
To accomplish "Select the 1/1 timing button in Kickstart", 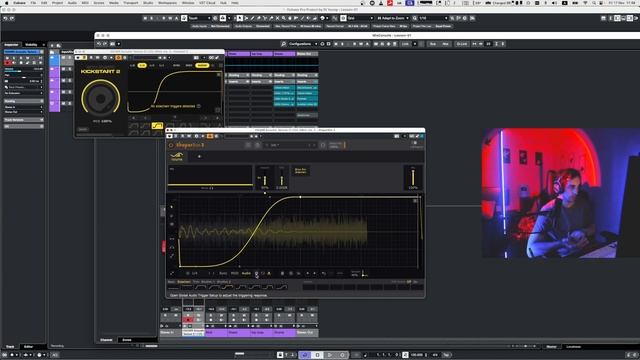I will [162, 65].
